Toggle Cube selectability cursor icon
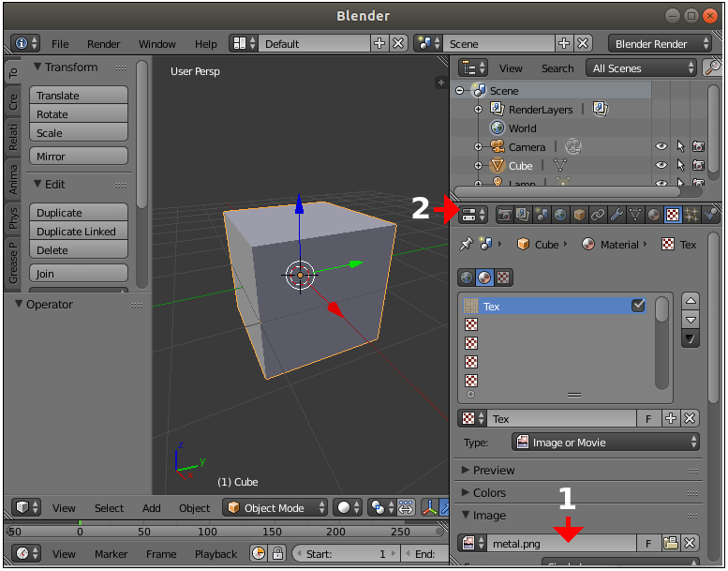728x571 pixels. 680,165
